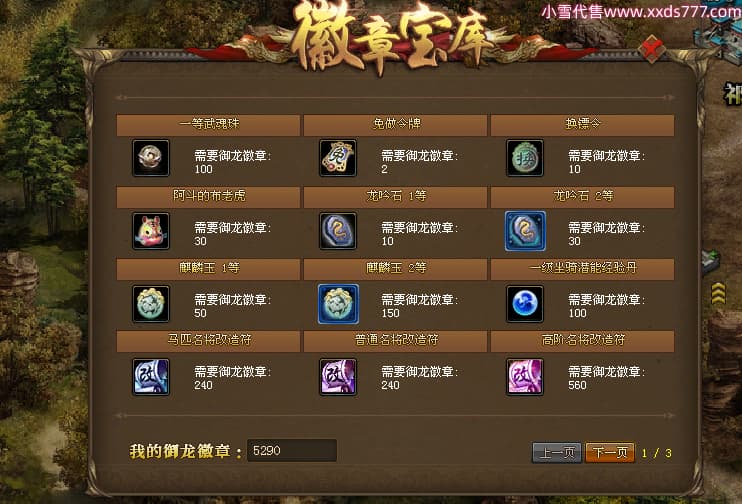Select the 龙吟石 1等 stone icon
This screenshot has height=504, width=742.
point(337,231)
